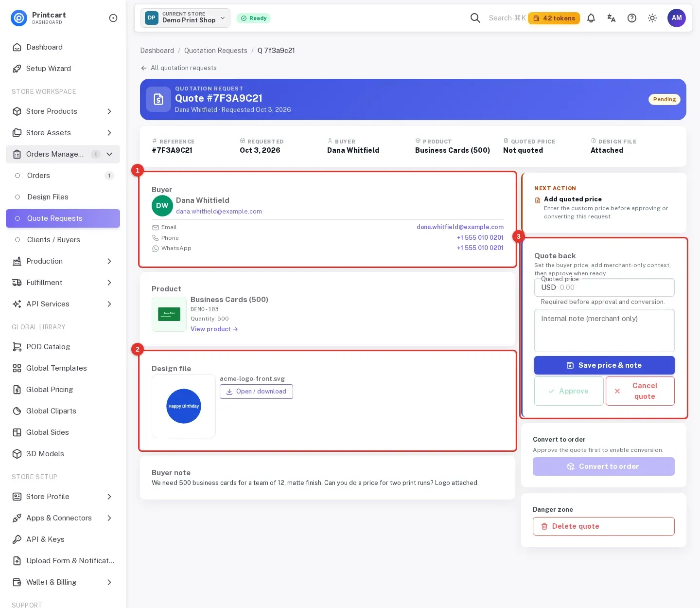Open Clients / Buyers sidebar item

[x=63, y=240]
